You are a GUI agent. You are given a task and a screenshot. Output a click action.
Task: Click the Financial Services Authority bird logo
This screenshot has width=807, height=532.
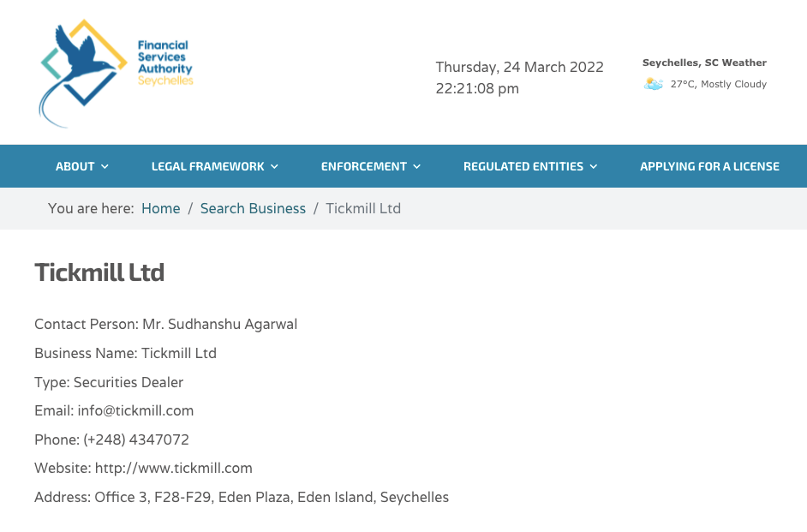[x=83, y=73]
